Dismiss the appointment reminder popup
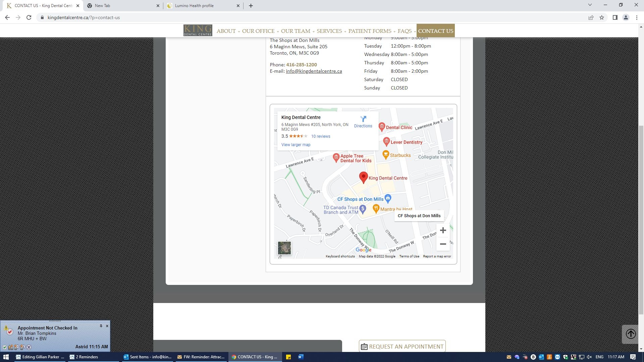 point(107,326)
